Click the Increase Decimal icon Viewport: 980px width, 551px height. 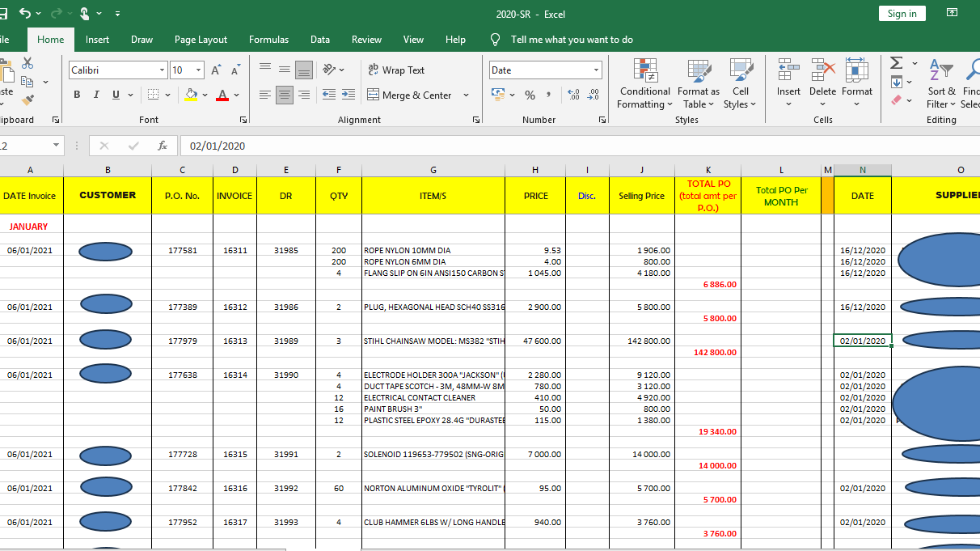tap(573, 95)
